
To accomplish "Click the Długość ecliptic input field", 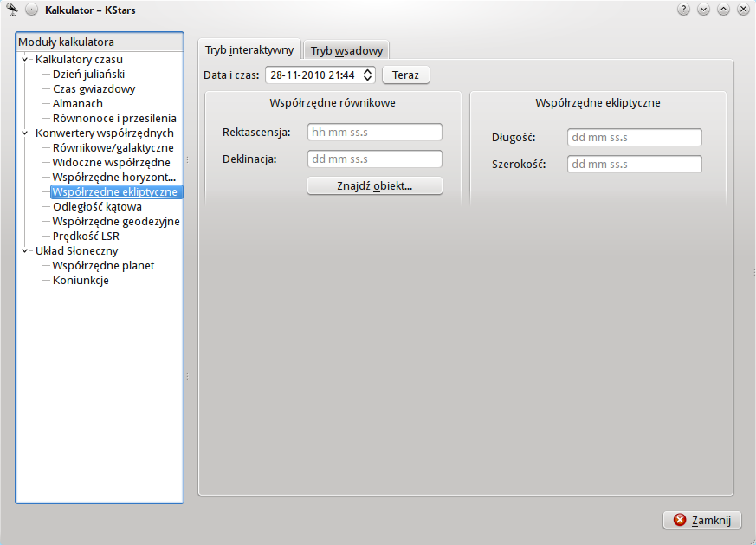I will click(x=634, y=138).
